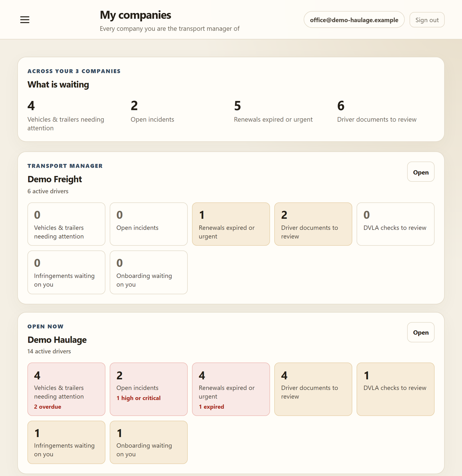
Task: Open the hamburger navigation menu
Action: [25, 20]
